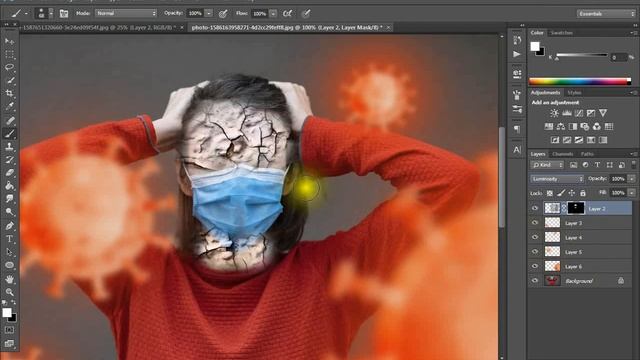
Task: Select the Layer 3 row
Action: click(581, 223)
